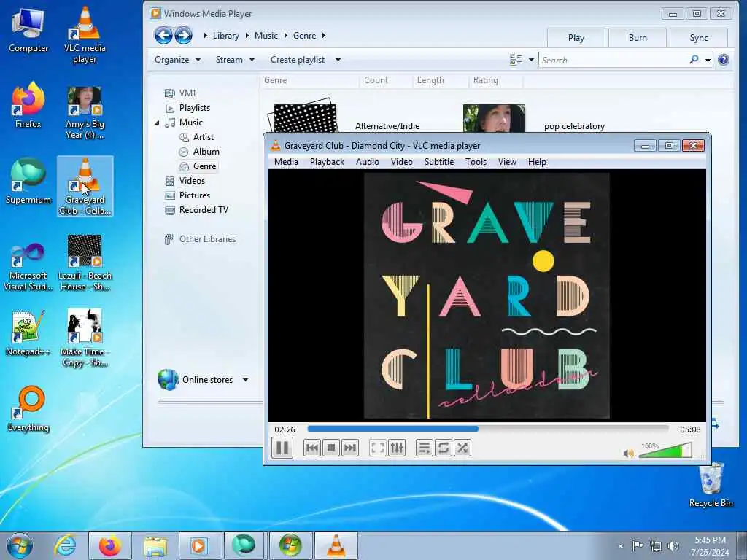Expand the arrow after Genre breadcrumb
Image resolution: width=747 pixels, height=560 pixels.
tap(323, 36)
